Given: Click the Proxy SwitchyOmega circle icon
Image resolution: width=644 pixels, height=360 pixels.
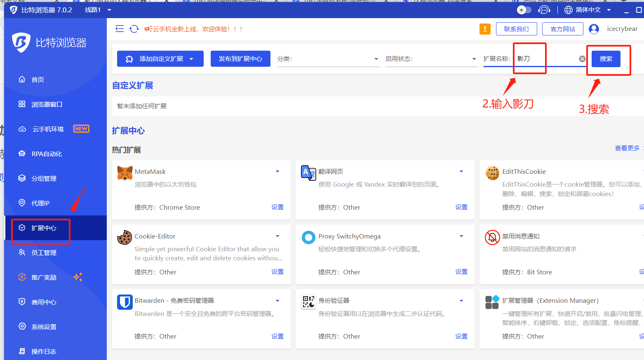Looking at the screenshot, I should [x=308, y=237].
